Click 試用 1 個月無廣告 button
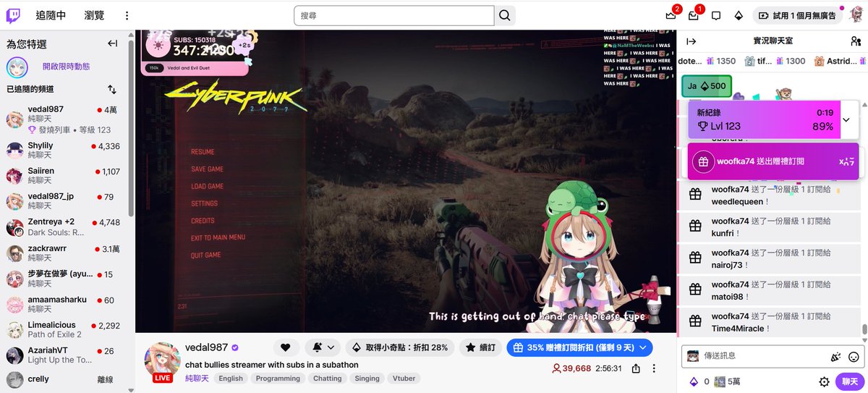 797,15
